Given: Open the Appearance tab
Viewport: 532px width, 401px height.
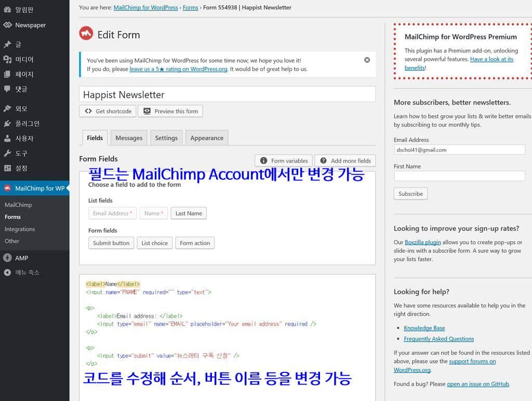Looking at the screenshot, I should 206,138.
